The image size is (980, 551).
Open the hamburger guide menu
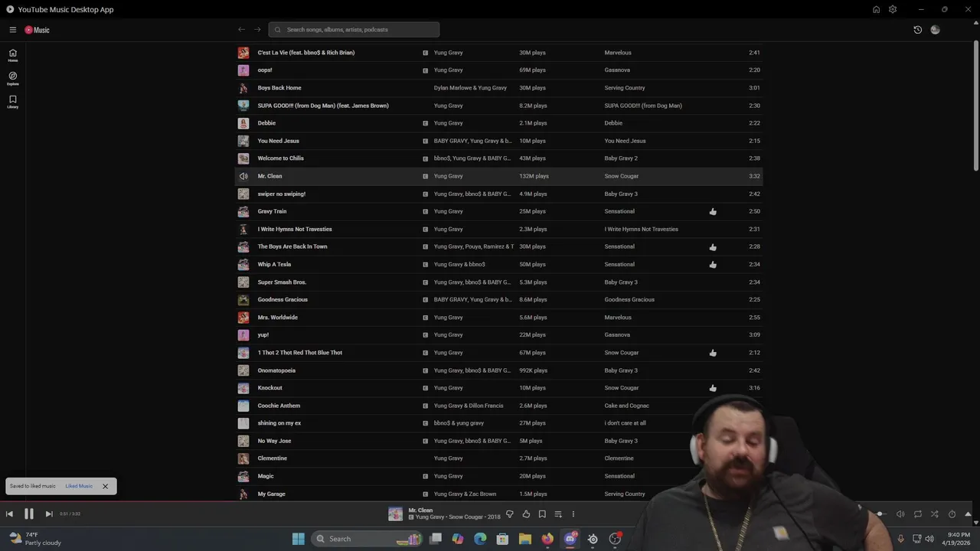click(x=13, y=30)
